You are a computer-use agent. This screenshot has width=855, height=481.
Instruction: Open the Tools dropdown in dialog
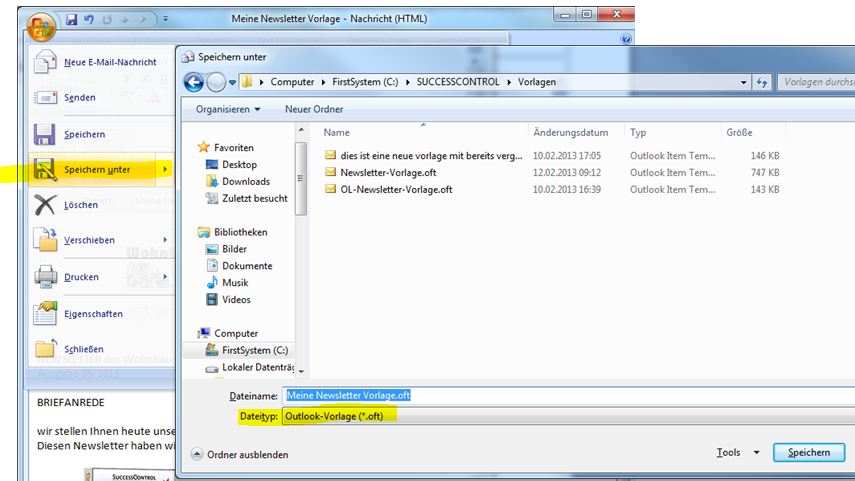[x=738, y=453]
